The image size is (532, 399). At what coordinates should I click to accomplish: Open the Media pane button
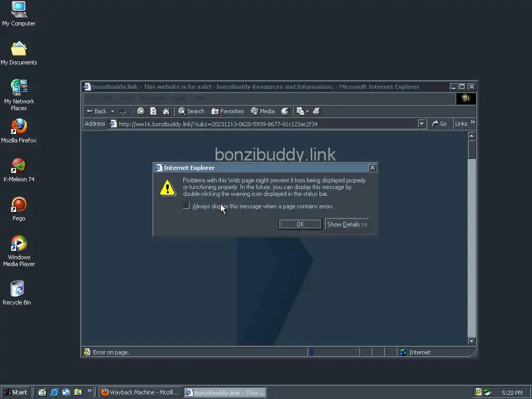(x=262, y=111)
